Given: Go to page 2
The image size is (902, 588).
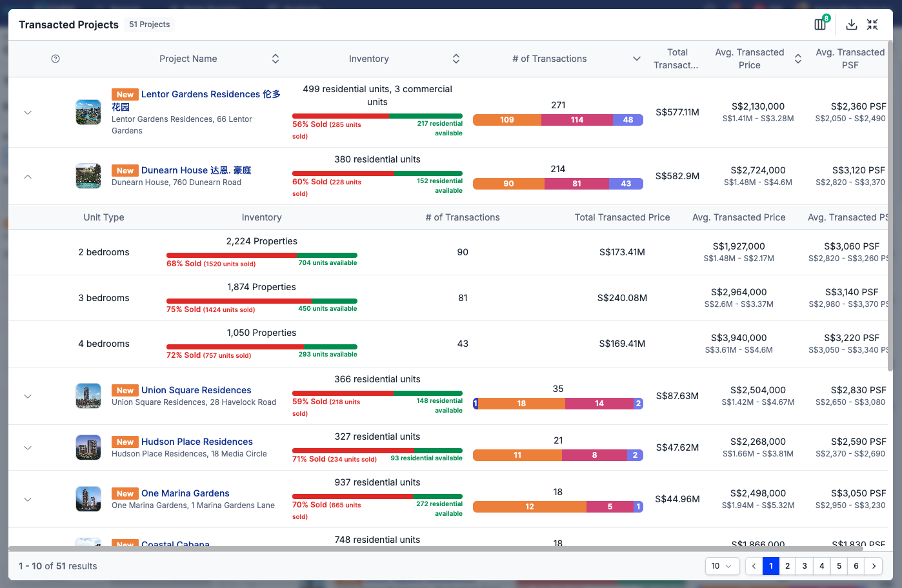Looking at the screenshot, I should tap(787, 566).
